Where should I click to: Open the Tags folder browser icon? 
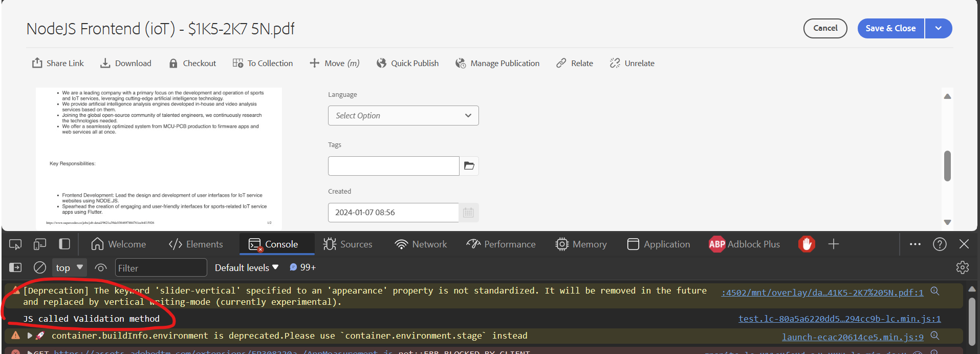pos(469,166)
